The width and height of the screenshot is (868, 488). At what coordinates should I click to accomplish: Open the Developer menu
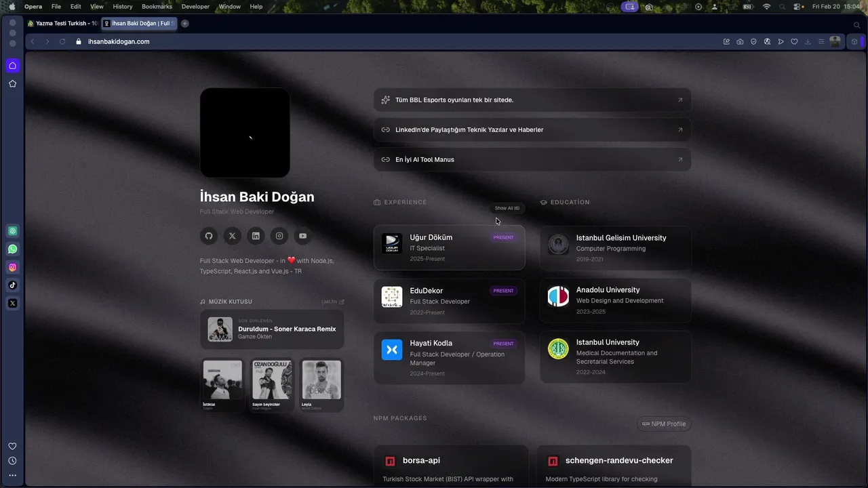click(195, 6)
